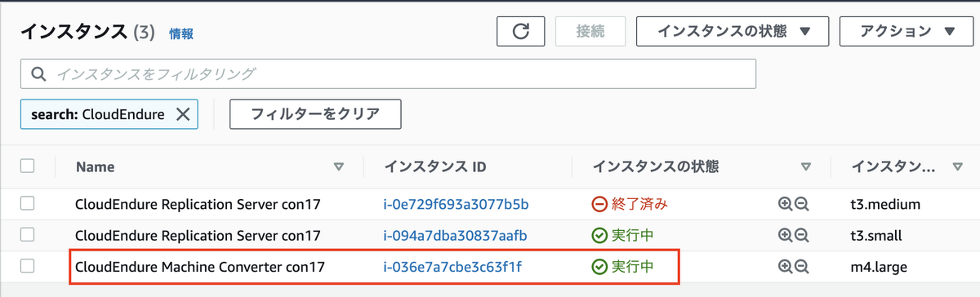Click the フィルターをクリア button
Screen dimensions: 980x297
[x=315, y=114]
